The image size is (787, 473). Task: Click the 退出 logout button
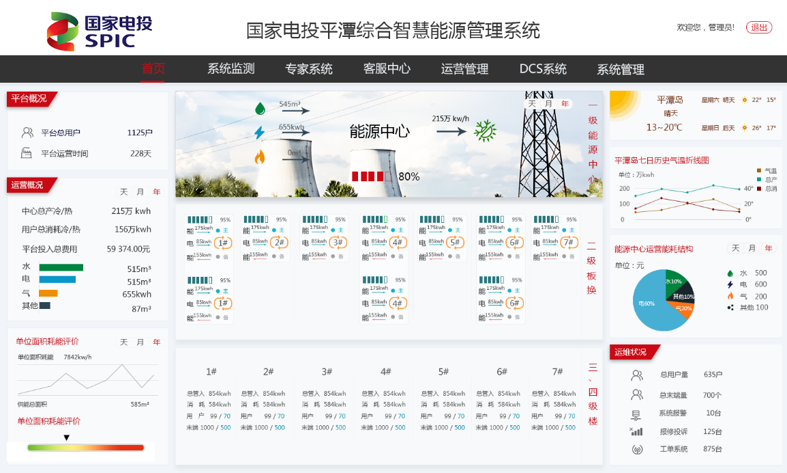pyautogui.click(x=760, y=27)
